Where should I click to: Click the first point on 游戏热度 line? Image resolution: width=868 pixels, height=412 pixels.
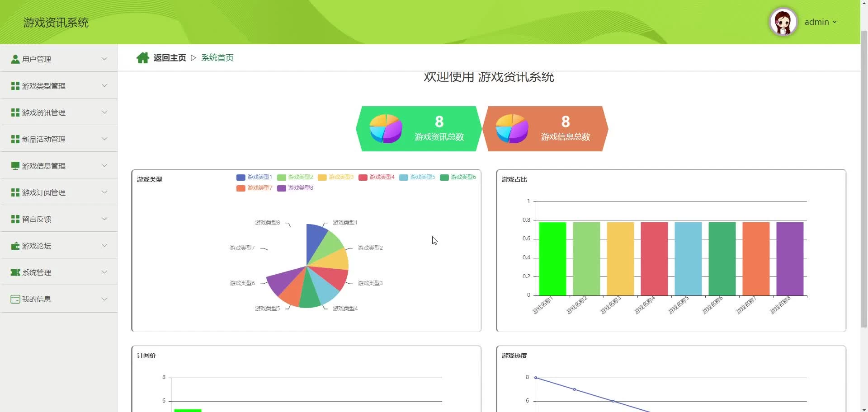point(536,378)
